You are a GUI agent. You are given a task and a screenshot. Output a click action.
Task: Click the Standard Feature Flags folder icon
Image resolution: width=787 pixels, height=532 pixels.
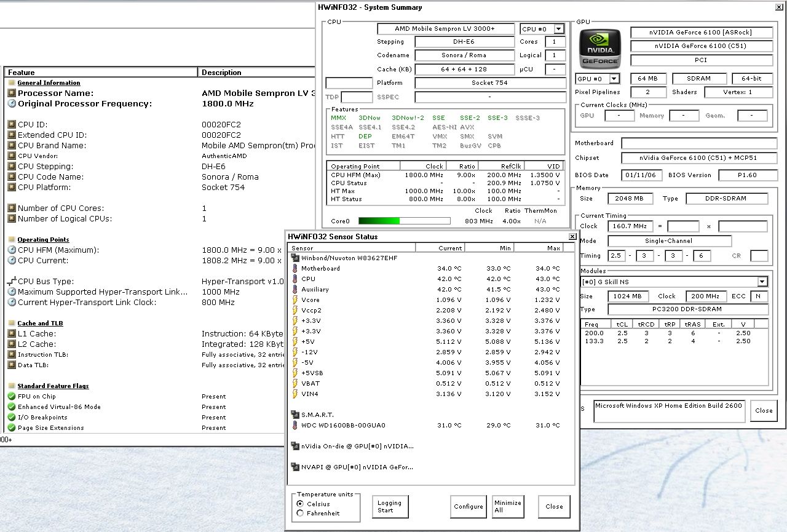pyautogui.click(x=12, y=386)
